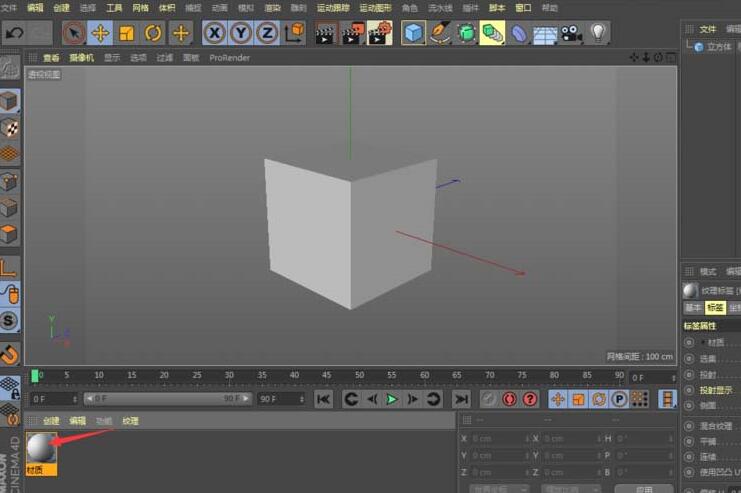Switch the coordinate system icon
Screen dimensions: 741x493
click(x=294, y=33)
